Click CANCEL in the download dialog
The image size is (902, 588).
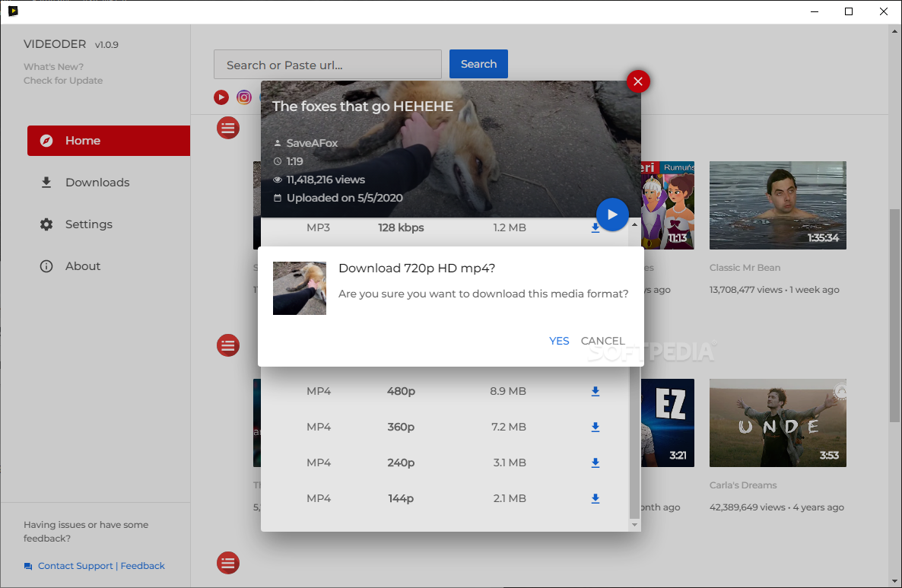(603, 341)
